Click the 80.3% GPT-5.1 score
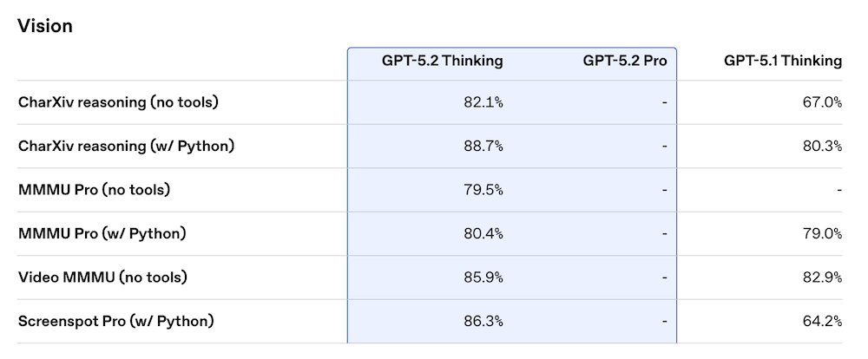Screen dimensions: 868x359 823,146
